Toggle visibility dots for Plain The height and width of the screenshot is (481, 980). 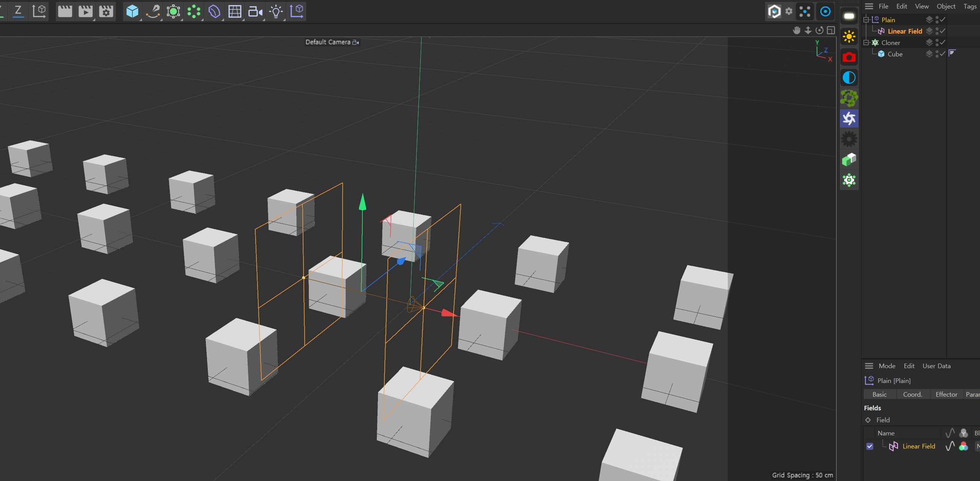937,20
